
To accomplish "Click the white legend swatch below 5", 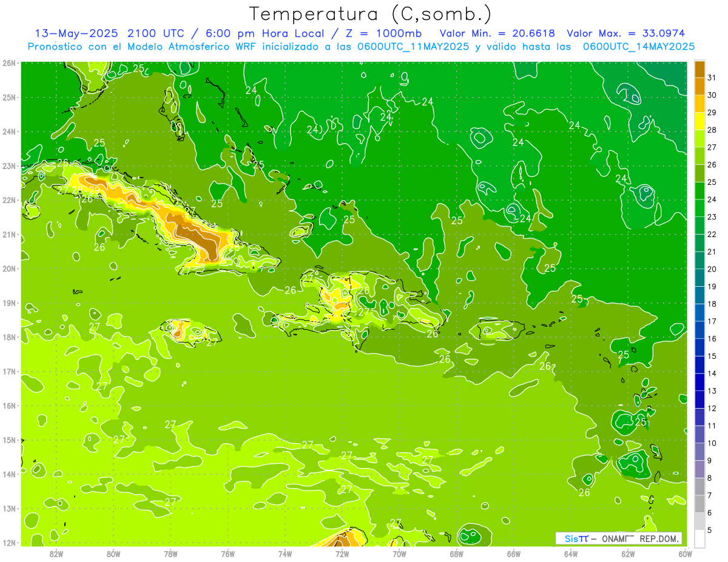I will (x=699, y=538).
